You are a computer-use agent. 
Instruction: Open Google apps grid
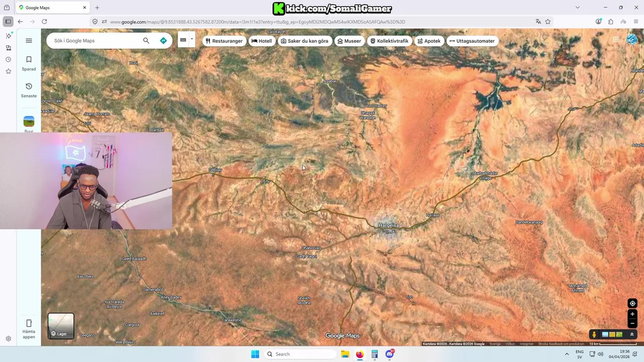point(616,40)
